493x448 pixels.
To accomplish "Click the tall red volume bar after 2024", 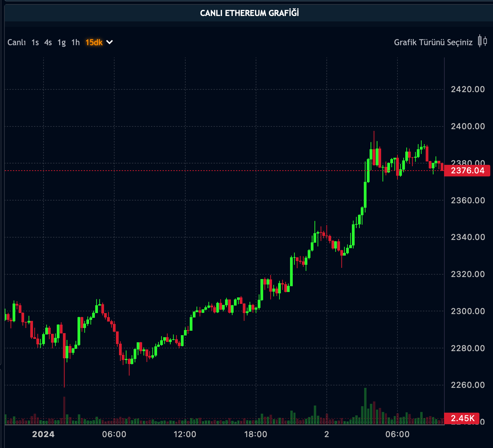I will 64,411.
